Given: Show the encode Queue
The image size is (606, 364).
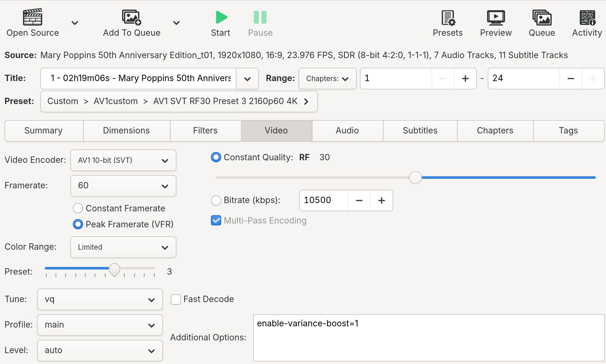Looking at the screenshot, I should (x=541, y=22).
